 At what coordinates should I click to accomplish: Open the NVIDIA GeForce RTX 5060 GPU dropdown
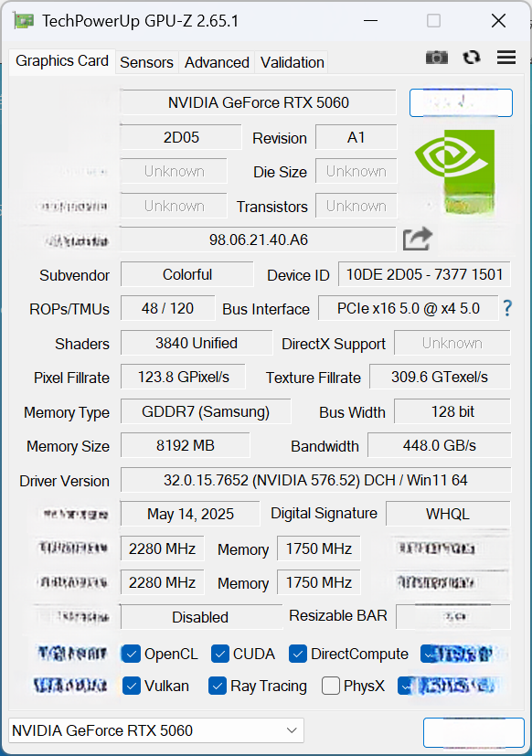(x=156, y=730)
